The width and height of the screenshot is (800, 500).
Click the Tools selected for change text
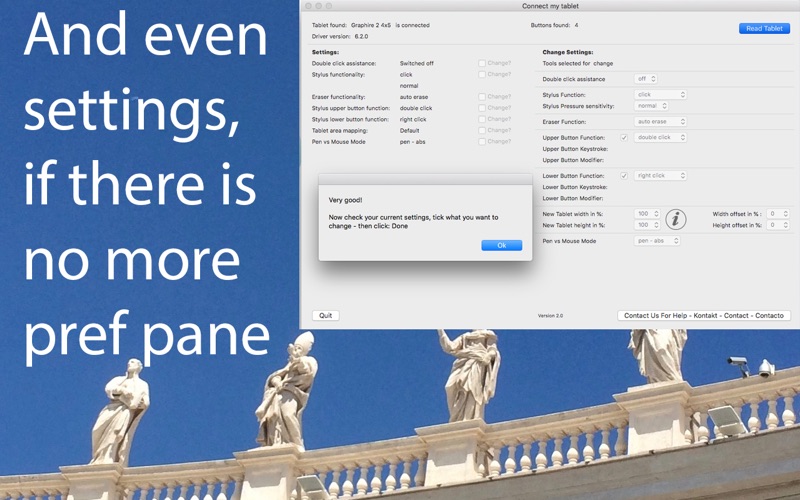(578, 64)
